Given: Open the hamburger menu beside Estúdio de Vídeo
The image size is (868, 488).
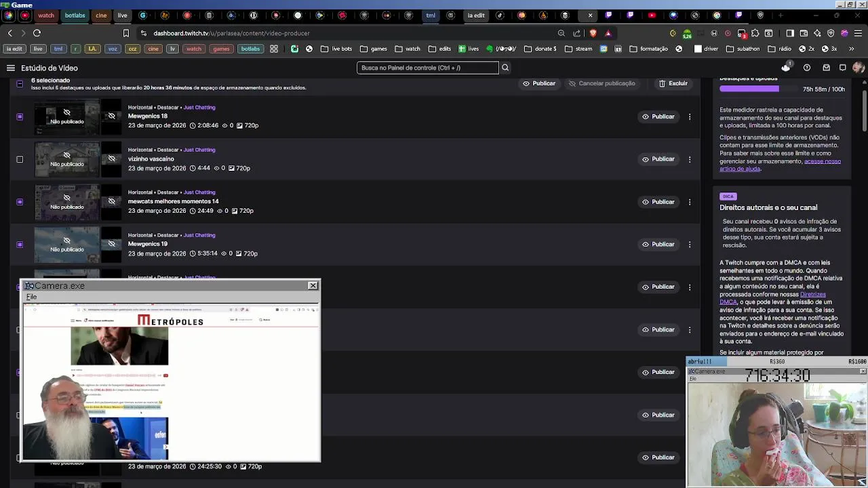Looking at the screenshot, I should point(11,68).
